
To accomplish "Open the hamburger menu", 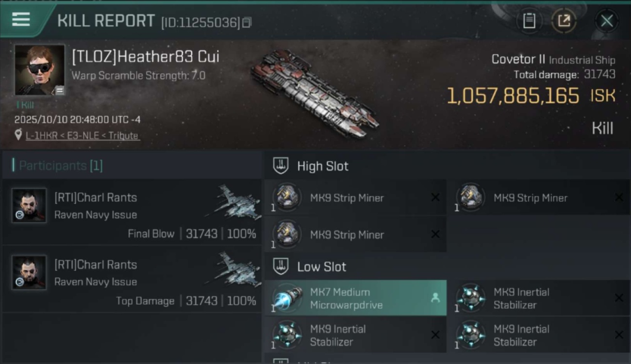I will (x=21, y=20).
